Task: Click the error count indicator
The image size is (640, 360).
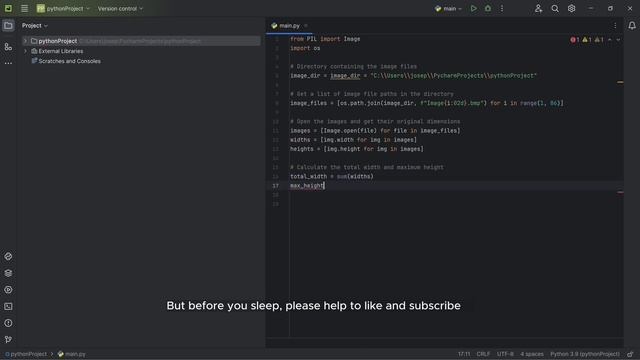Action: pyautogui.click(x=575, y=40)
